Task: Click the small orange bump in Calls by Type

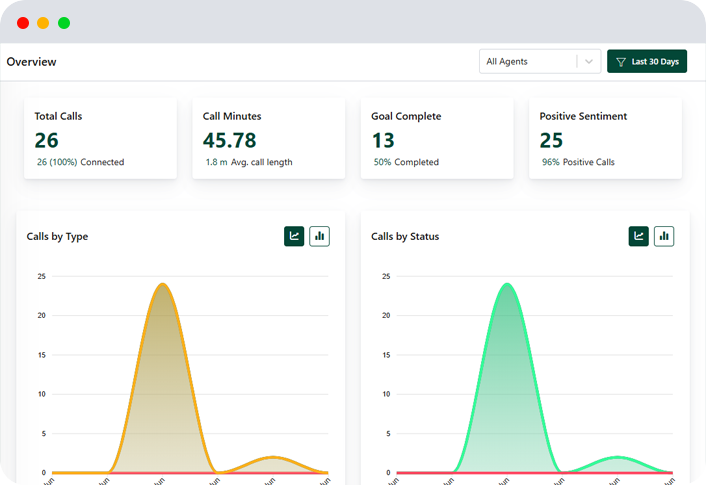Action: point(270,458)
